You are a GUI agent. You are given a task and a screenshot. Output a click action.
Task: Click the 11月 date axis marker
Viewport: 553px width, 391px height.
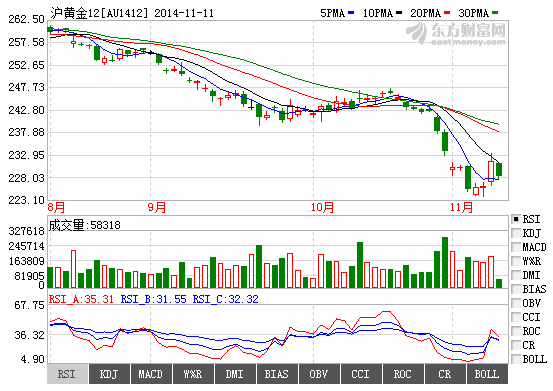coord(461,207)
